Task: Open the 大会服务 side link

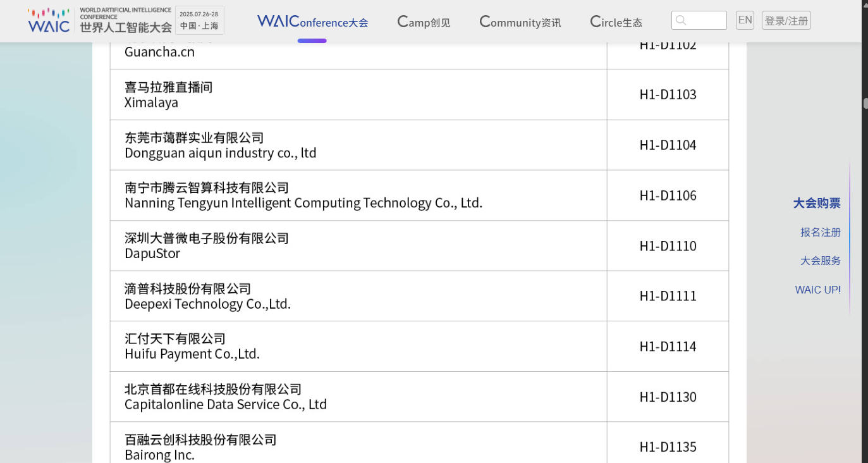Action: pyautogui.click(x=821, y=261)
